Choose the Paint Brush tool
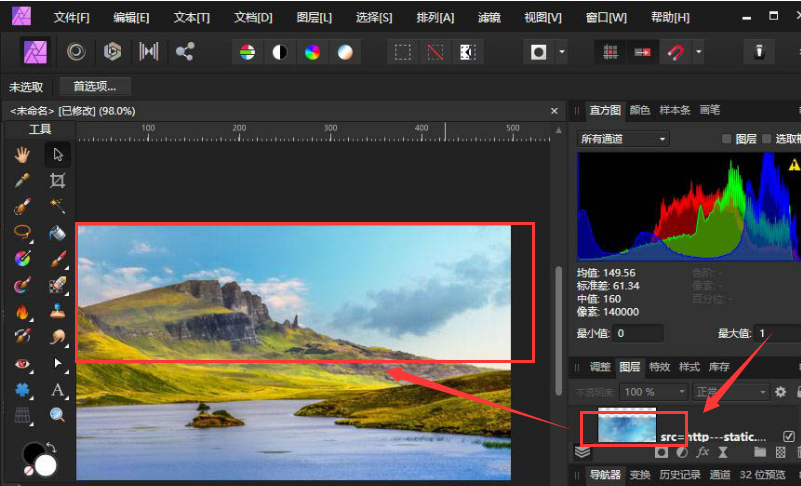Viewport: 801px width, 486px height. 58,259
